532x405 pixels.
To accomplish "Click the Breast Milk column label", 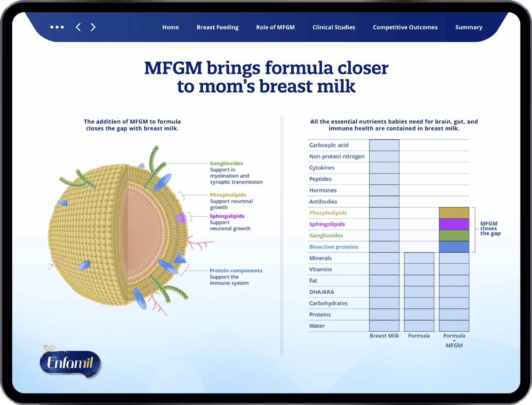I will pos(384,335).
